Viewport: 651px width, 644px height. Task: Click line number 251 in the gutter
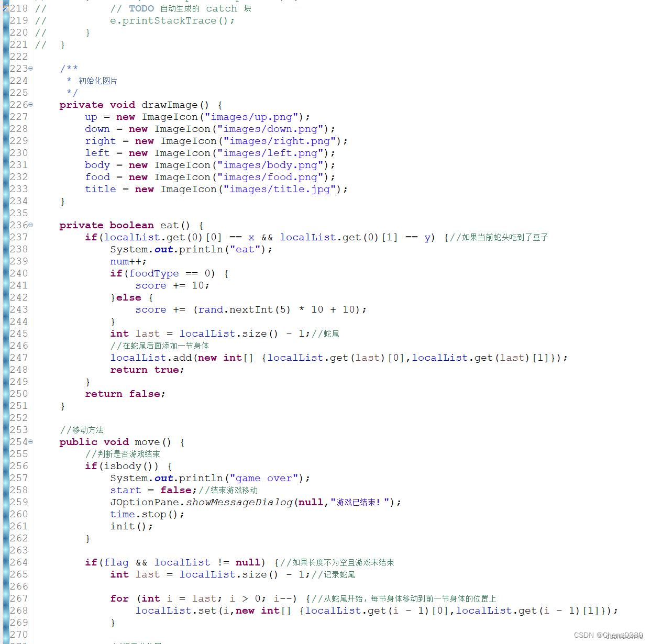point(19,406)
